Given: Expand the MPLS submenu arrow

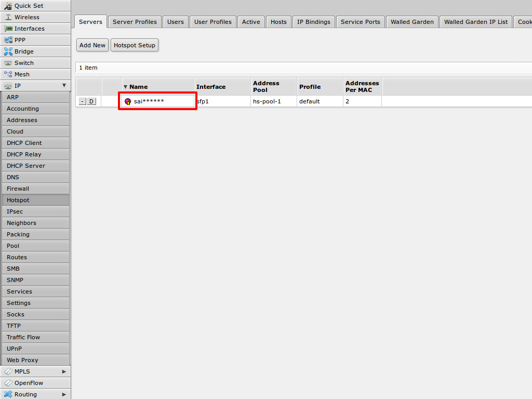Looking at the screenshot, I should [64, 371].
